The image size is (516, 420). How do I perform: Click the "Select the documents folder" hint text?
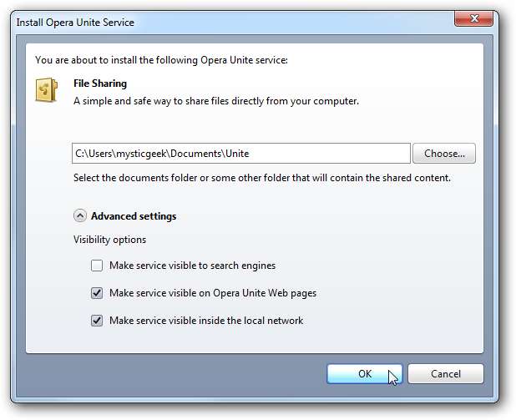pos(262,178)
